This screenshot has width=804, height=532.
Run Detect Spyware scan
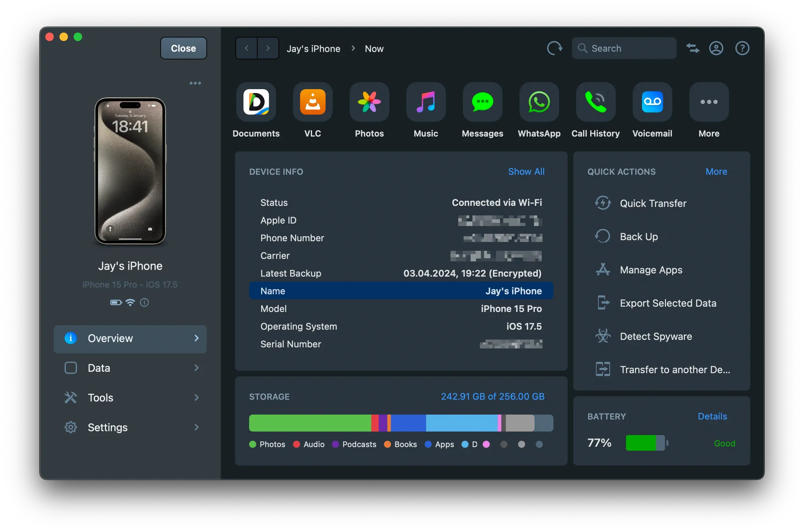[x=655, y=336]
